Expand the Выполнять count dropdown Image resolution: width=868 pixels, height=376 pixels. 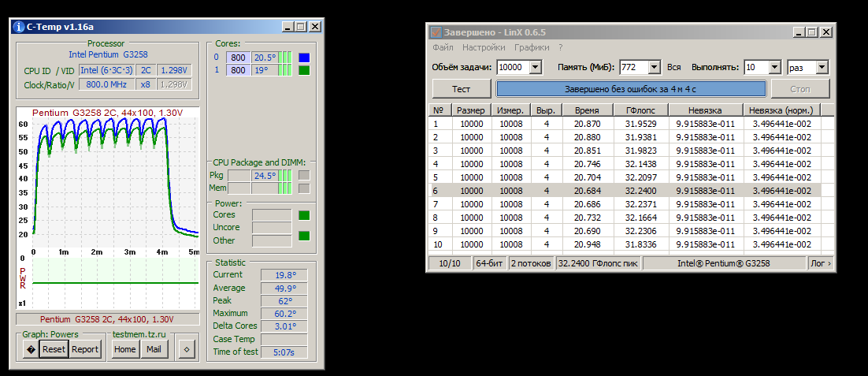(x=774, y=68)
